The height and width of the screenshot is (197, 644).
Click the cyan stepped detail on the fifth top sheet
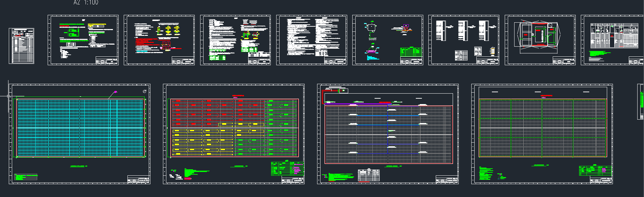pos(371,57)
